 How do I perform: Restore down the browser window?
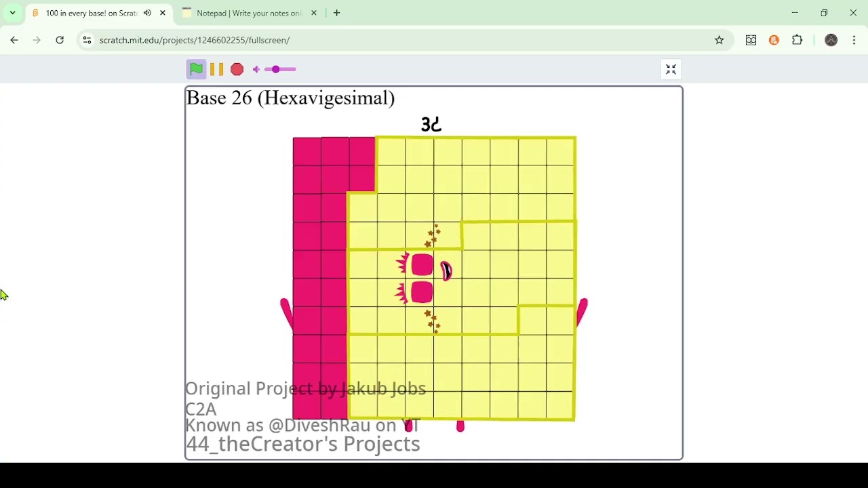[824, 13]
